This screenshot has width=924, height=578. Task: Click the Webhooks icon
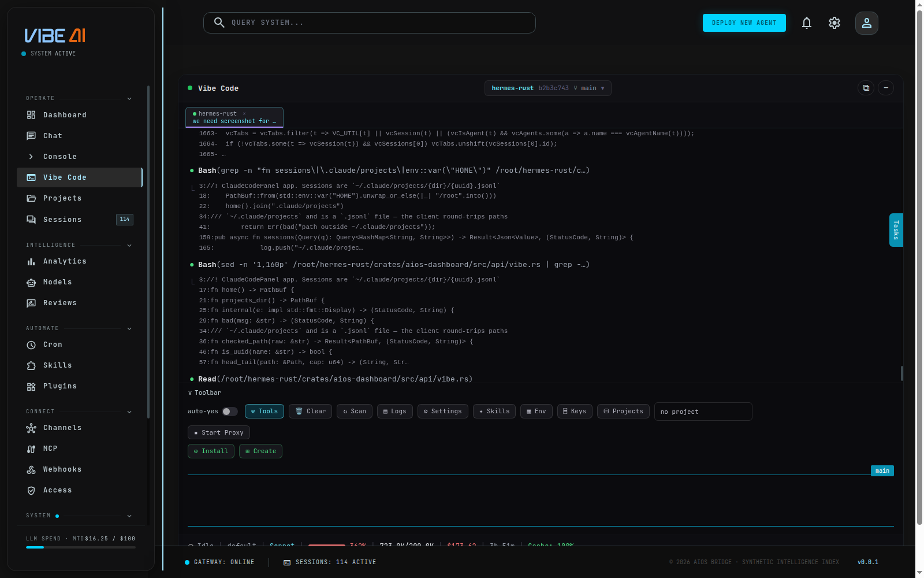[31, 469]
